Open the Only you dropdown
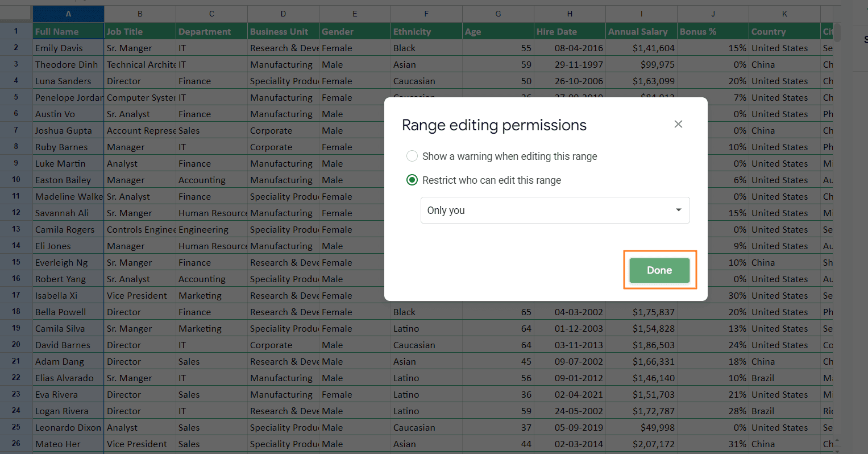Screen dimensions: 868x454 click(555, 210)
